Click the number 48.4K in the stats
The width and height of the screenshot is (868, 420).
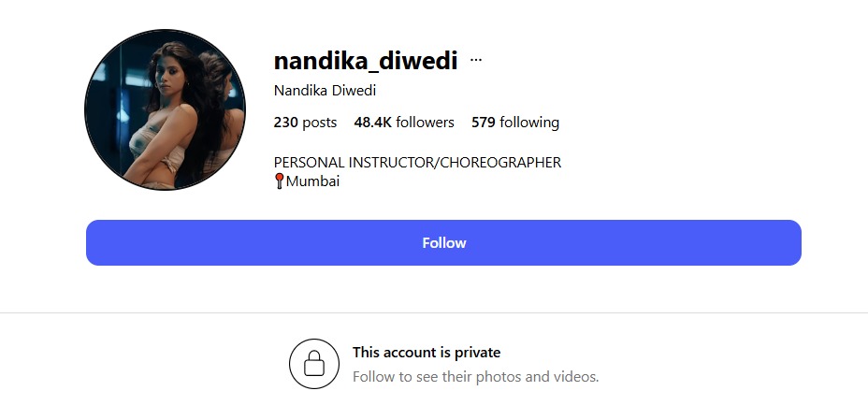pos(373,123)
